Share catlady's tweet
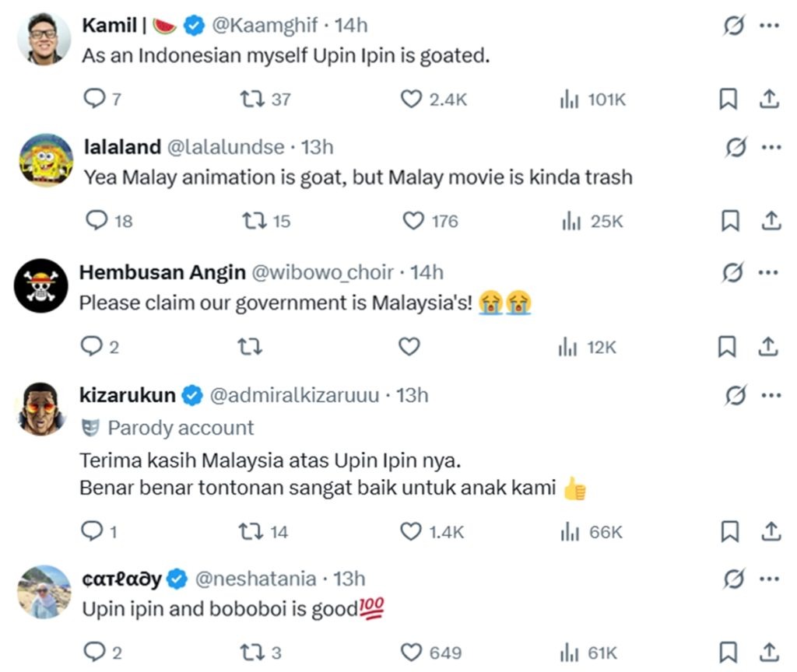This screenshot has height=672, width=797. tap(770, 652)
